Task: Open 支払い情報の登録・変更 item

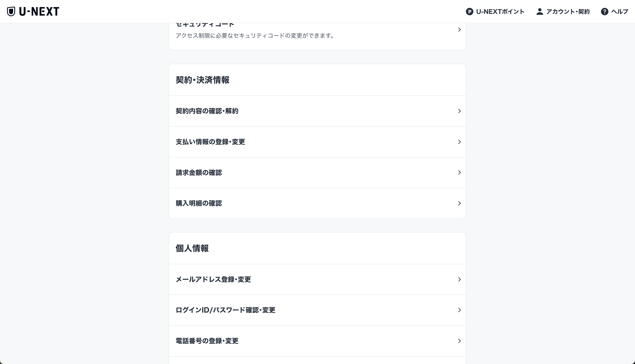Action: click(210, 142)
